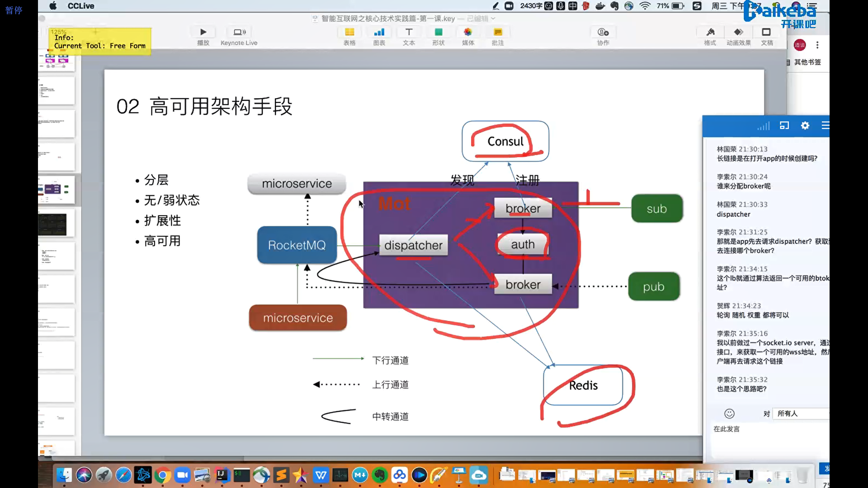The height and width of the screenshot is (488, 868).
Task: Click the emoji smiley button
Action: coord(729,413)
